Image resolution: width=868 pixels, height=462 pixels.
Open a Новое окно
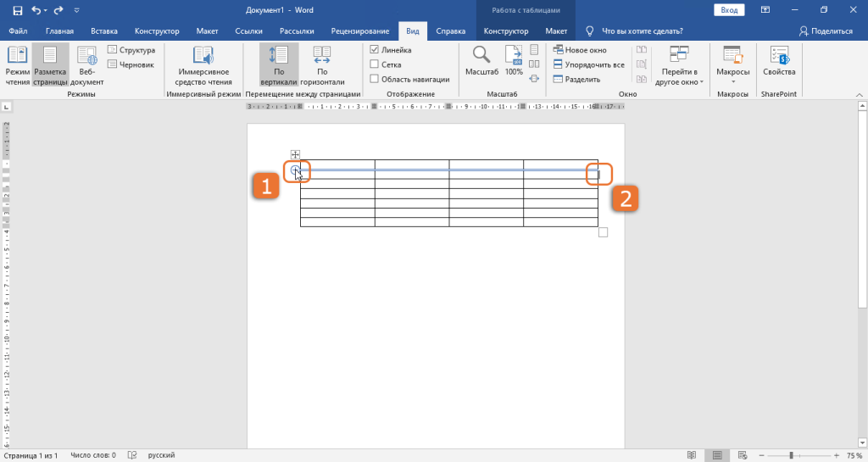coord(580,50)
